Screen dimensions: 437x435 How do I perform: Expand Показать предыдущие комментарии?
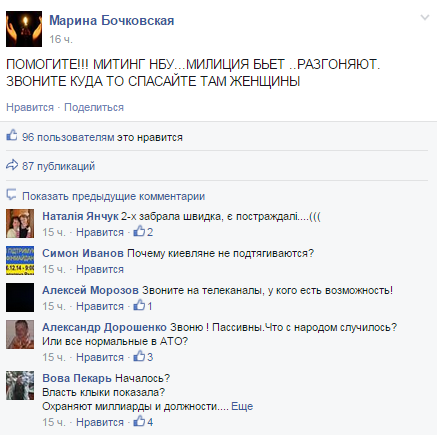click(113, 196)
